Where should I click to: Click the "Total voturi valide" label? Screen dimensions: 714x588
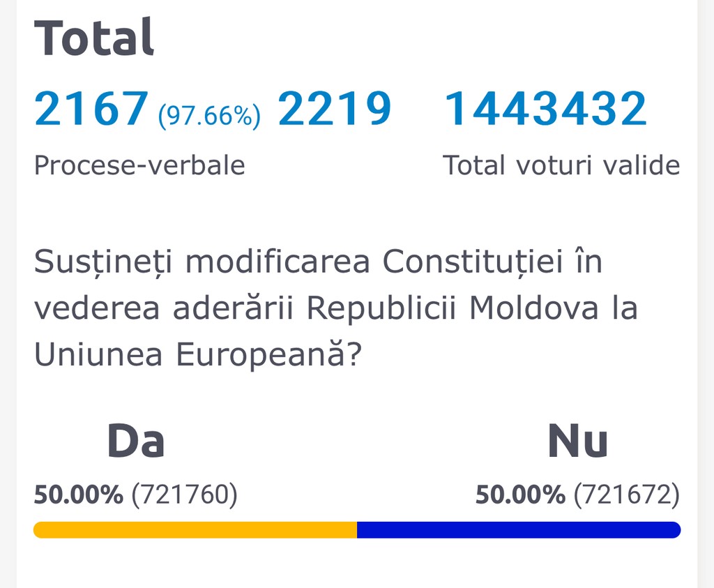tap(561, 165)
